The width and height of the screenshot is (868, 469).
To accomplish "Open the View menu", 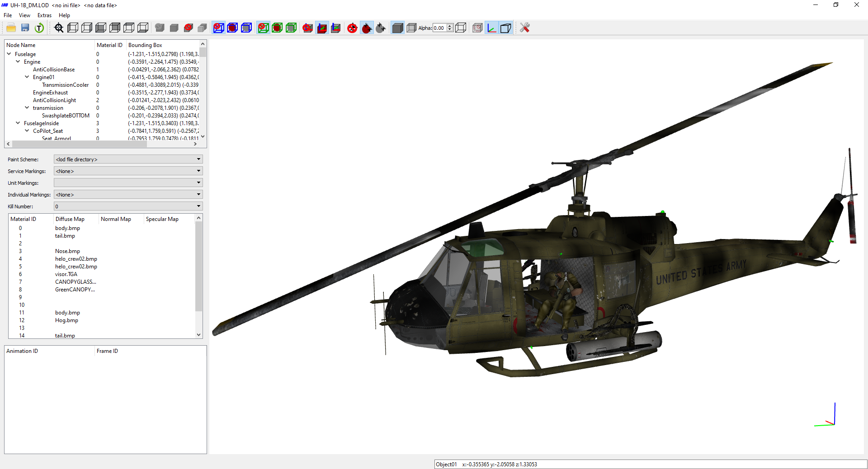I will 24,15.
